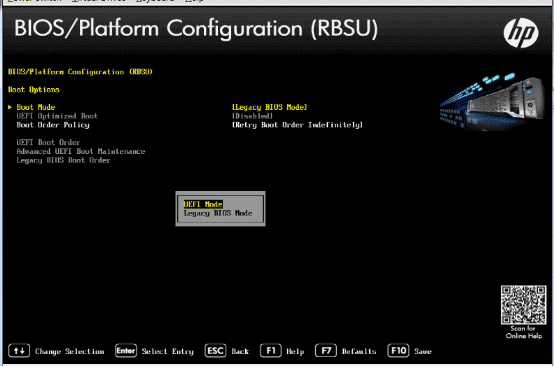Image resolution: width=554 pixels, height=367 pixels.
Task: Click the server rack illustration
Action: click(x=492, y=101)
